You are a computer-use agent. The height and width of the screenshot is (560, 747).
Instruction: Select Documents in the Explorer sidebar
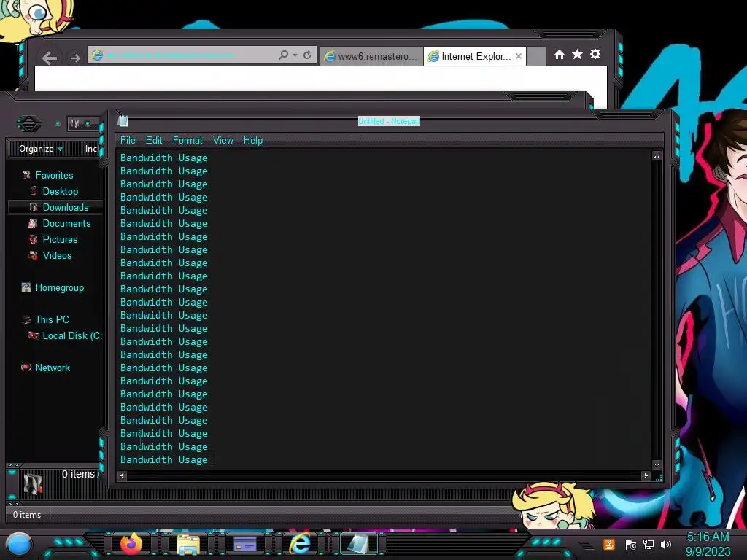(66, 223)
